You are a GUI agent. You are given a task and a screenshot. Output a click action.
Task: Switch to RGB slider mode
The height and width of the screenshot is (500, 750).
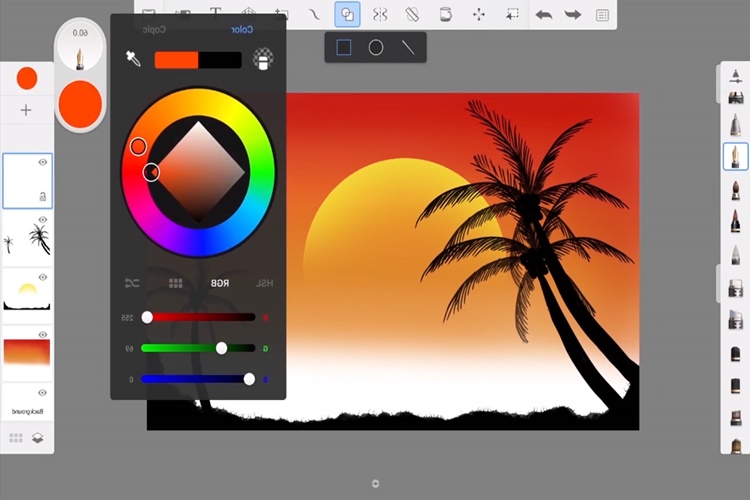(220, 283)
